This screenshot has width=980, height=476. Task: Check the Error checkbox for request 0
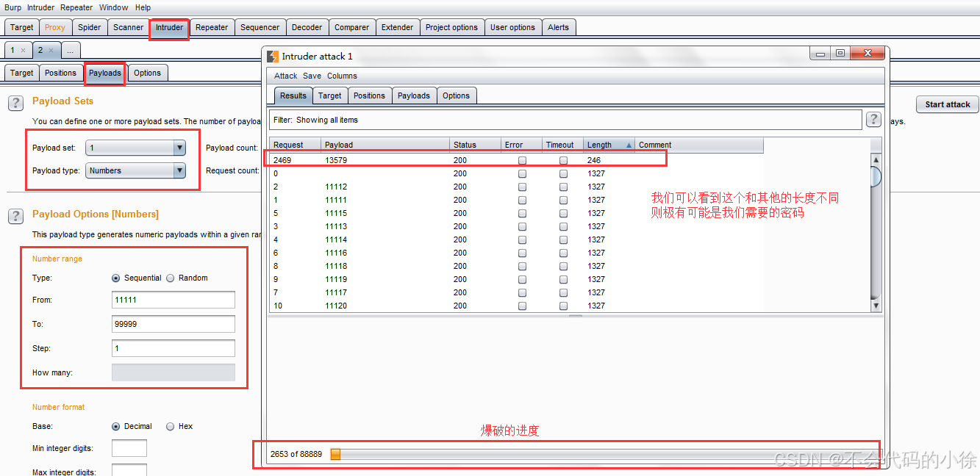coord(522,173)
